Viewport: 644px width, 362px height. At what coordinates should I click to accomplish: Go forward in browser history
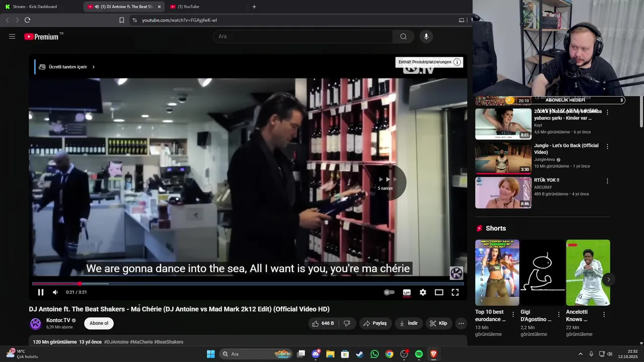click(x=17, y=20)
